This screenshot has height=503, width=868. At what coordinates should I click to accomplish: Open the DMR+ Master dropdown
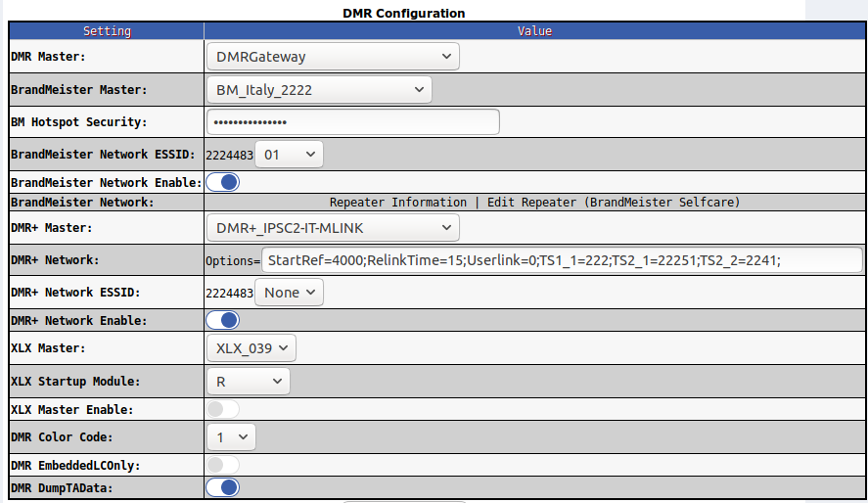coord(333,228)
